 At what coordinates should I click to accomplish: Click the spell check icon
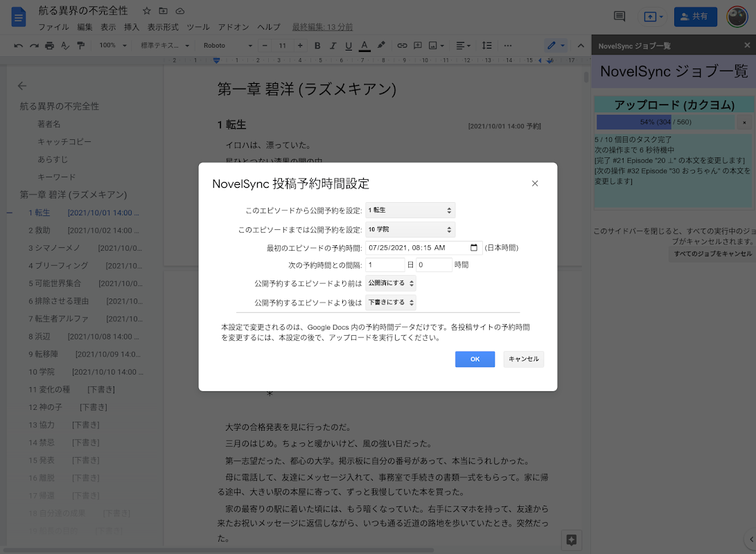[65, 46]
